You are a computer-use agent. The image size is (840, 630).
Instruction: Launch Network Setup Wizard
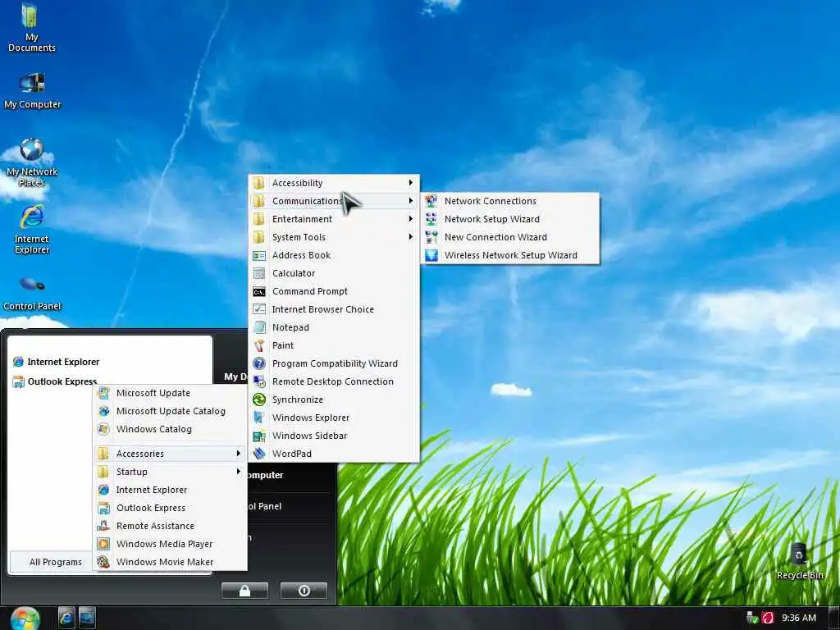tap(510, 219)
